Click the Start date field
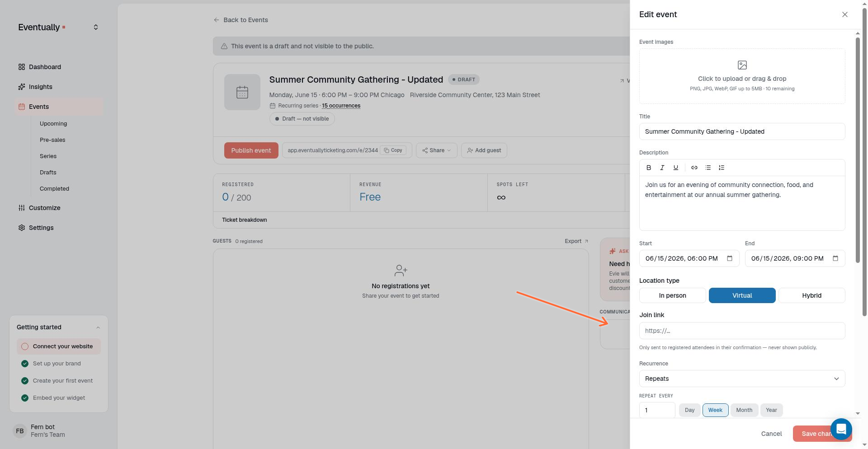This screenshot has height=449, width=868. [689, 258]
